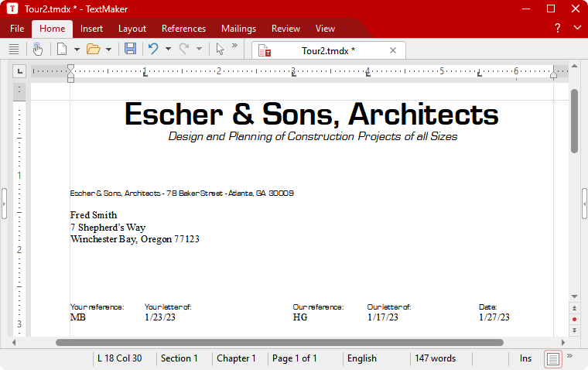Expand the New document dropdown arrow
The image size is (588, 370).
(x=77, y=50)
